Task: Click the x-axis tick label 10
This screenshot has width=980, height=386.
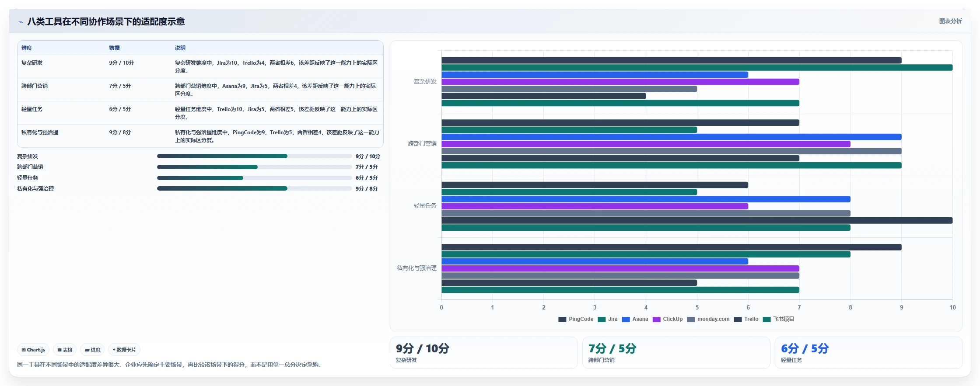Action: 952,308
